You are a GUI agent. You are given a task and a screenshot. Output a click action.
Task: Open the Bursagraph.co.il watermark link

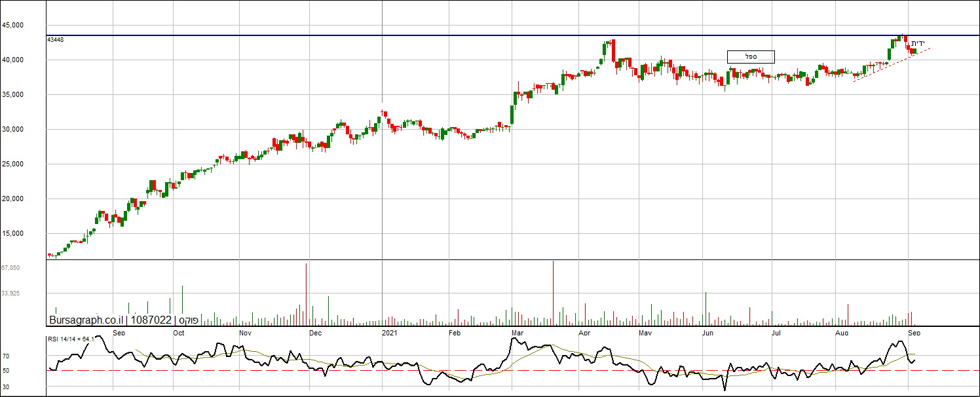point(86,320)
